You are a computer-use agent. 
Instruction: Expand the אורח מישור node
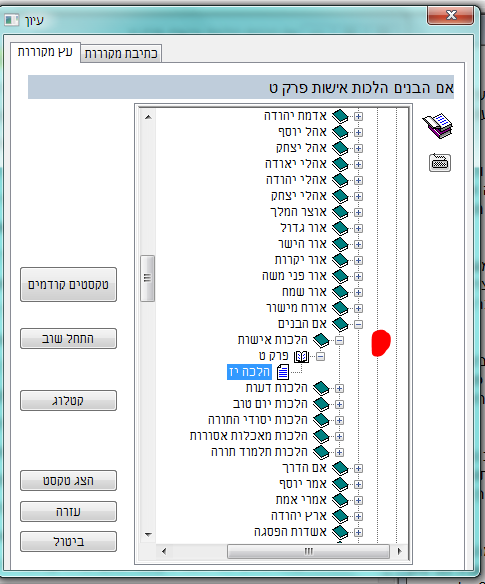tap(358, 309)
